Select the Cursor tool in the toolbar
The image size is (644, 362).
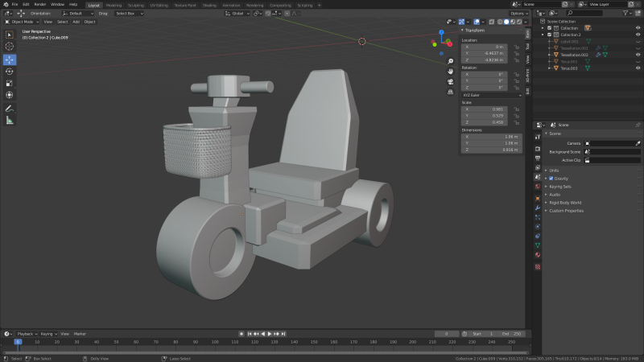point(10,47)
